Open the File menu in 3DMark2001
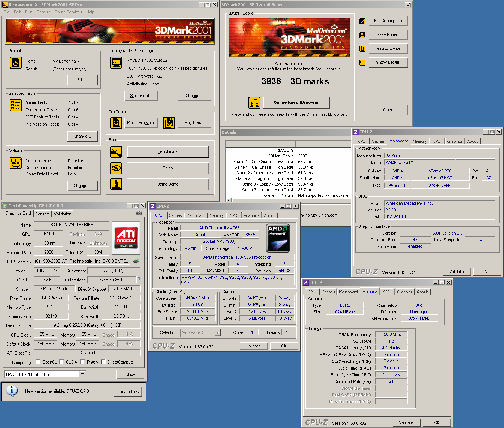The image size is (504, 428). pyautogui.click(x=6, y=12)
